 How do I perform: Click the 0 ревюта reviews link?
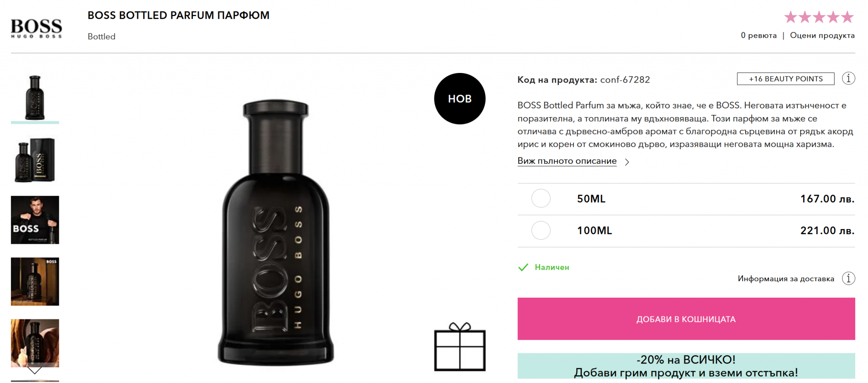[759, 36]
